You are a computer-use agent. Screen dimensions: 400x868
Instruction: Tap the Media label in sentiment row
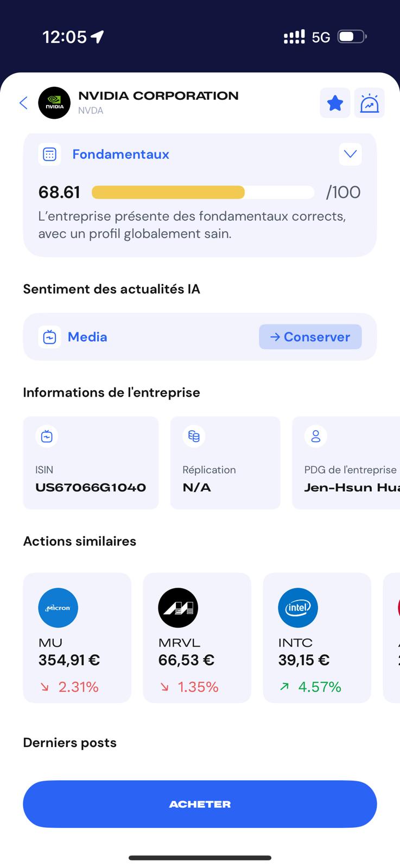tap(87, 337)
